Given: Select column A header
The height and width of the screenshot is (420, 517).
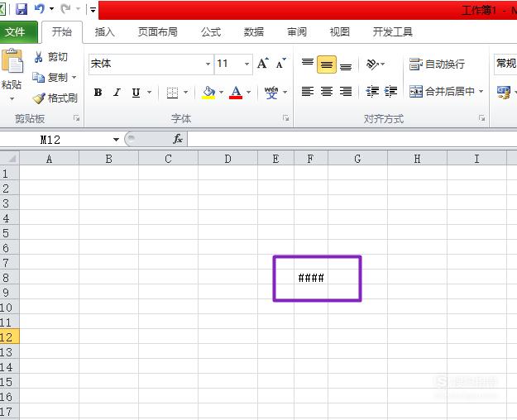Looking at the screenshot, I should [49, 159].
